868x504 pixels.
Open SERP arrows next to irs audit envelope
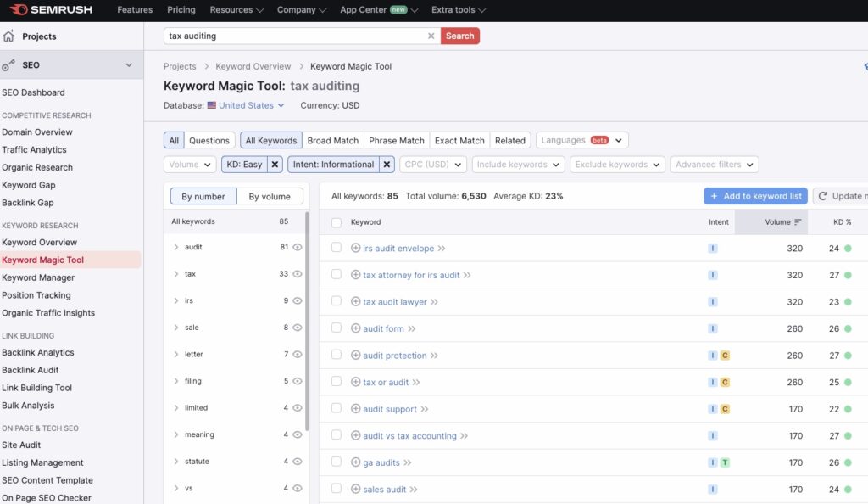click(441, 248)
